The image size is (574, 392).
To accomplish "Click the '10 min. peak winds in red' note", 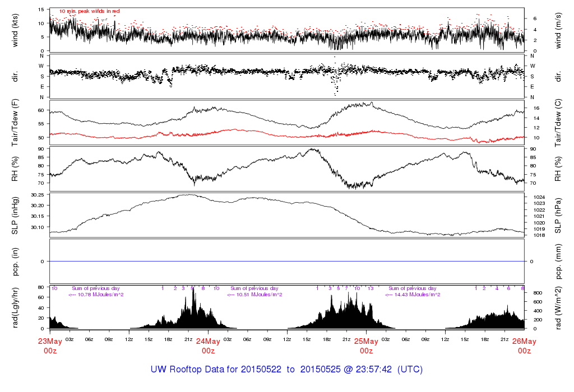I will 89,11.
